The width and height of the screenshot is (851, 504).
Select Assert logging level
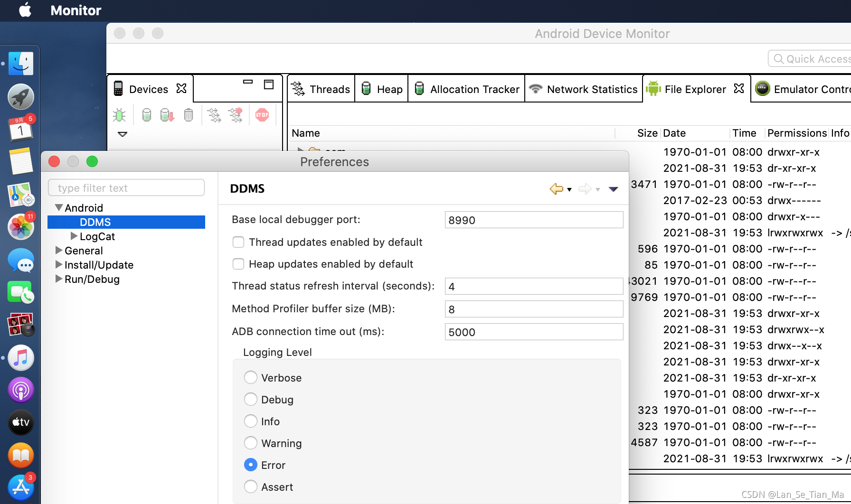tap(251, 487)
